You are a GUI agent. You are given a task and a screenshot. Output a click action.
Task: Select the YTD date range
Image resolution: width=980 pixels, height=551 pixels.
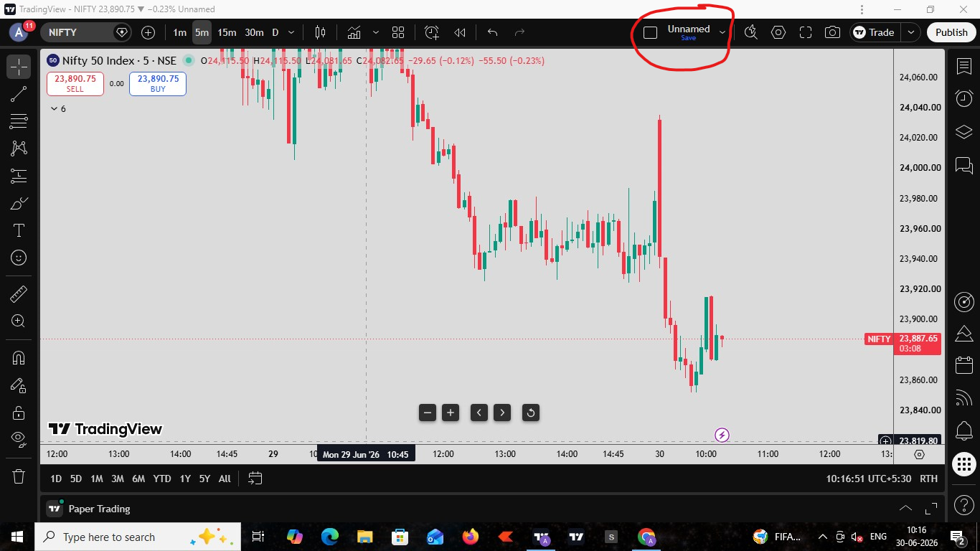point(162,479)
